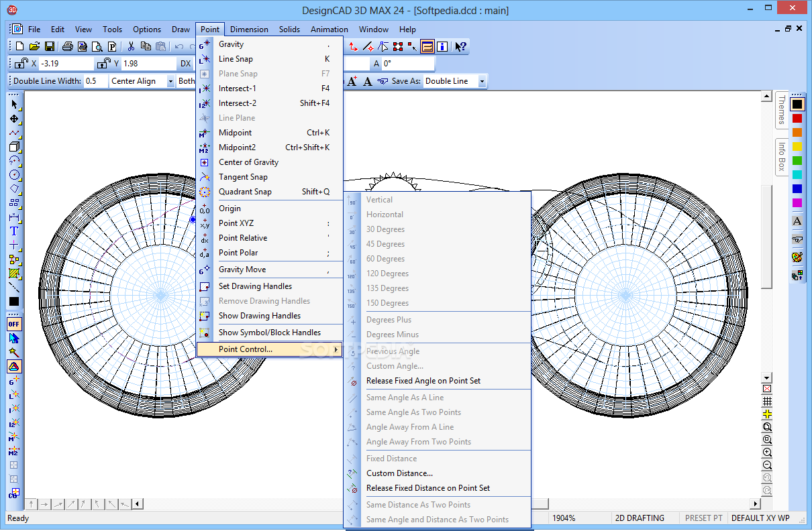Click the color palette icon on right panel
This screenshot has height=531, width=812.
pyautogui.click(x=797, y=257)
